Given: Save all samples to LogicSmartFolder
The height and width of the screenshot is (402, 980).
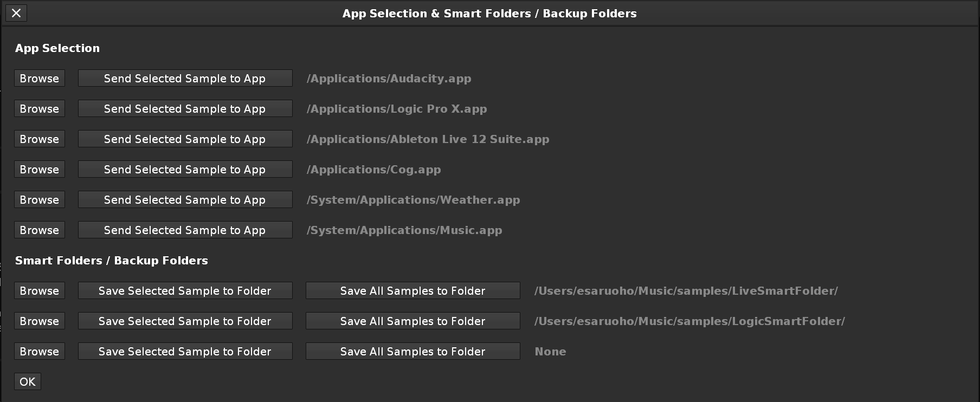Looking at the screenshot, I should click(412, 321).
